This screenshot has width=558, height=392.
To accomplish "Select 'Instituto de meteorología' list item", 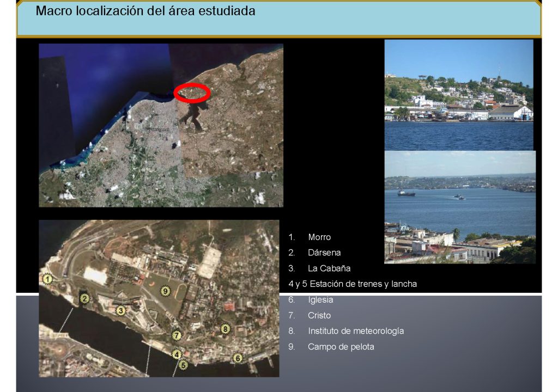I will (x=355, y=331).
